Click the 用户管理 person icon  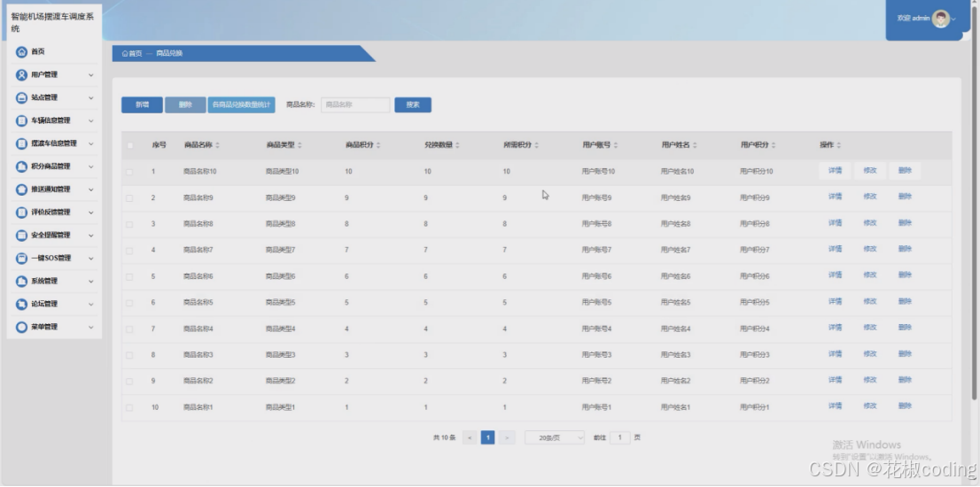click(21, 75)
